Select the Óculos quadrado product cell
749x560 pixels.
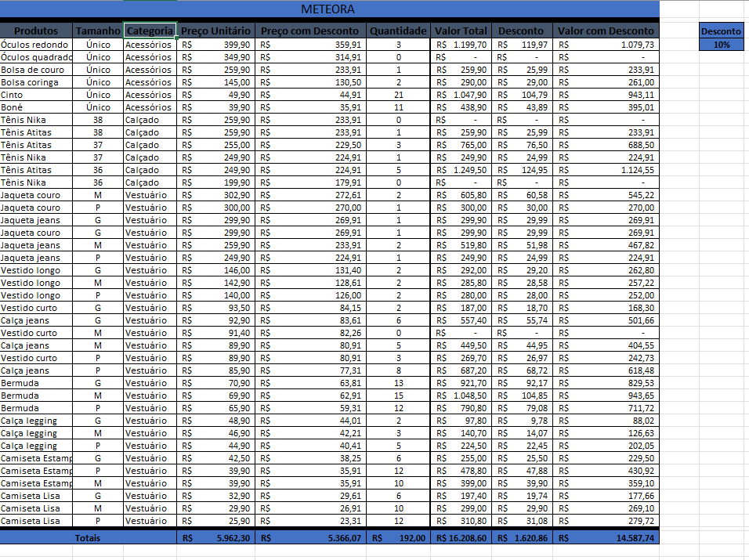pyautogui.click(x=36, y=57)
